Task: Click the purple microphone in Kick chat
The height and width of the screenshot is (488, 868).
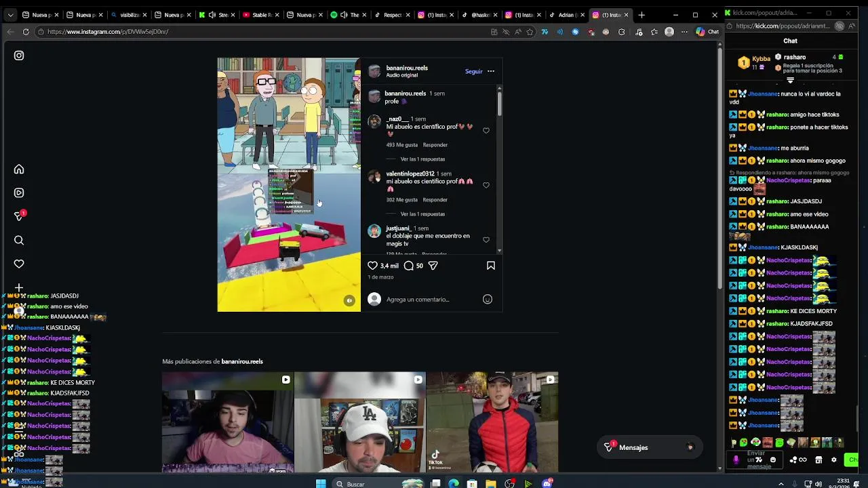Action: point(736,460)
